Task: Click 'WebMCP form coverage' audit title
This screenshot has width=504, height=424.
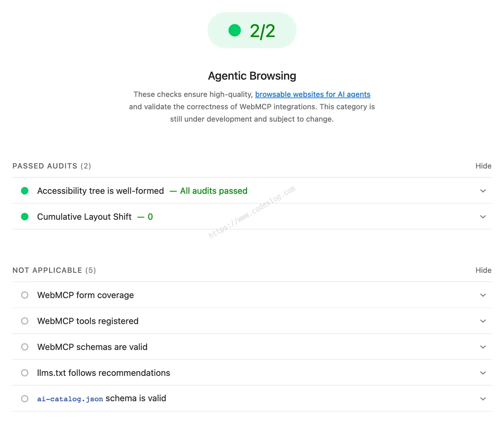Action: tap(85, 295)
